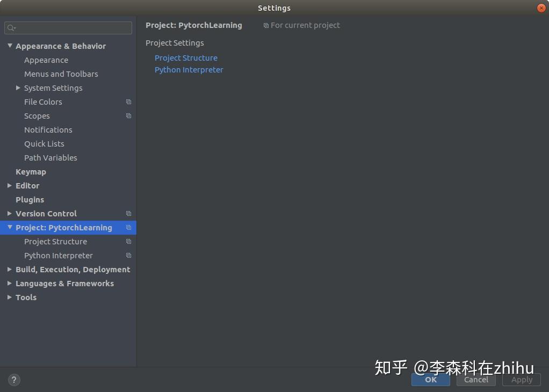
Task: Open the Python Interpreter link
Action: (x=189, y=69)
